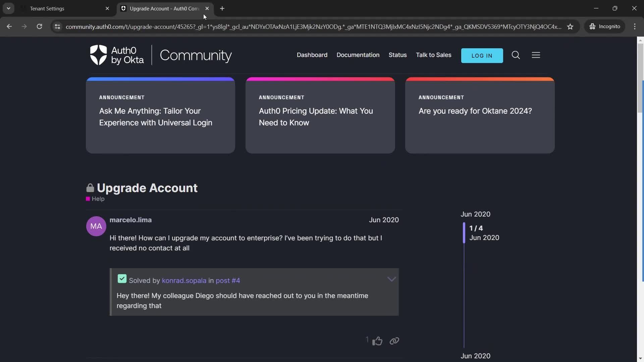The image size is (644, 362).
Task: Click the Help category pink swatch
Action: 88,199
